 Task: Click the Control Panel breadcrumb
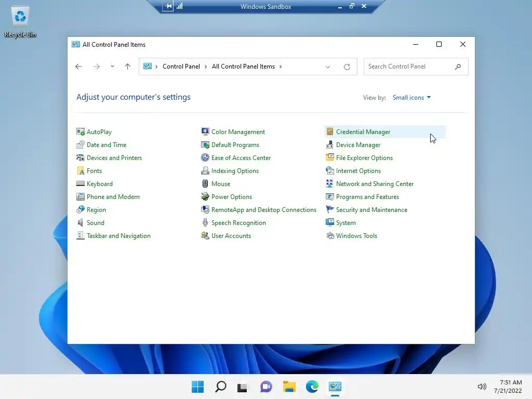tap(181, 66)
